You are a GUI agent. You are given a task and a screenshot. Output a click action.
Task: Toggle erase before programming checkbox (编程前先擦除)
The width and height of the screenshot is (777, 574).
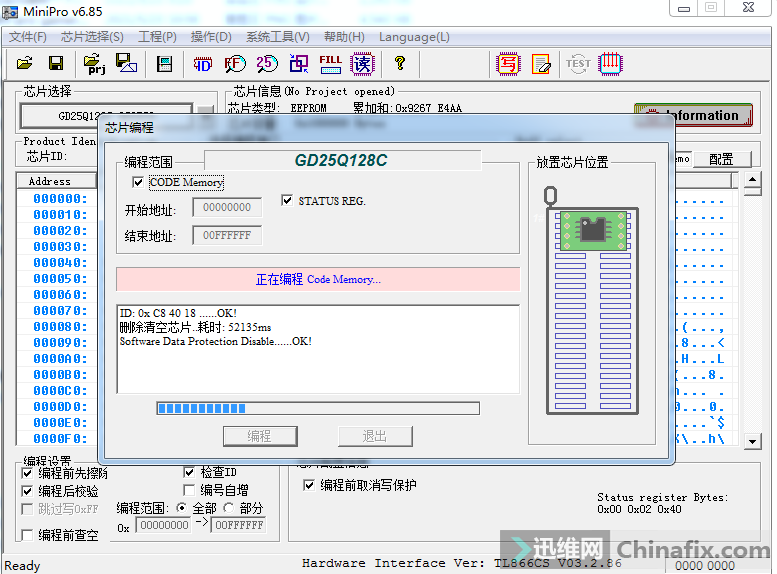pyautogui.click(x=27, y=473)
